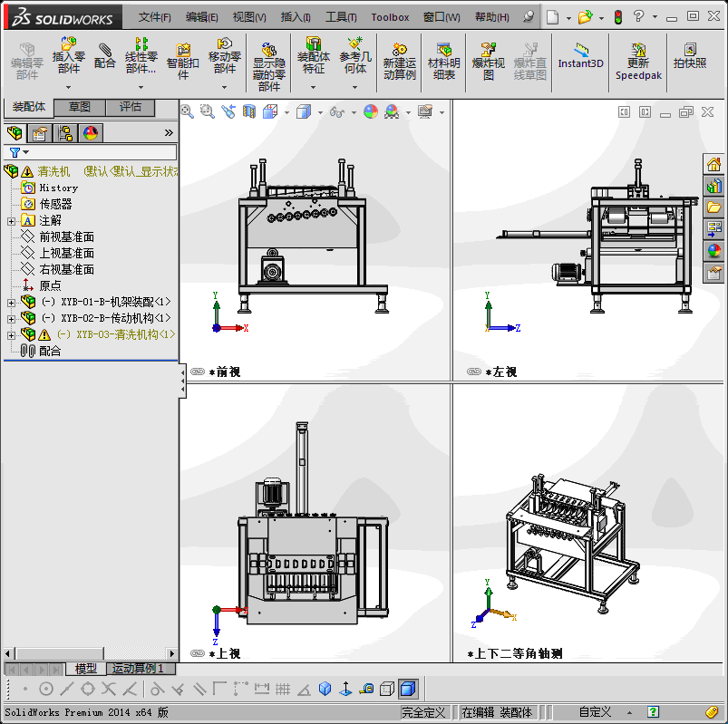Click the 智能扣件 (Smart Fasteners) tool
This screenshot has width=728, height=724.
pos(183,61)
